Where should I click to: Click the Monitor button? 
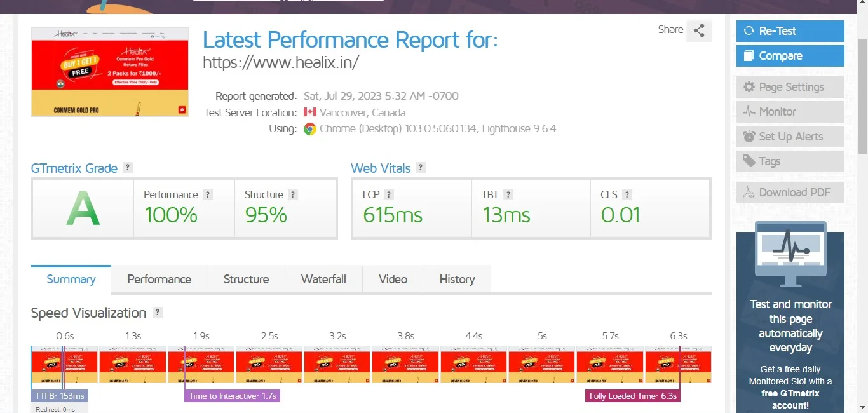point(790,112)
